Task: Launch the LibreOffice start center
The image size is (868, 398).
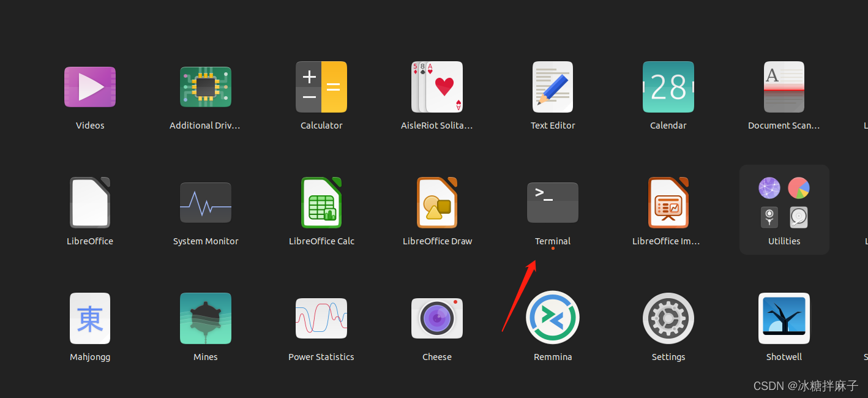Action: coord(90,203)
